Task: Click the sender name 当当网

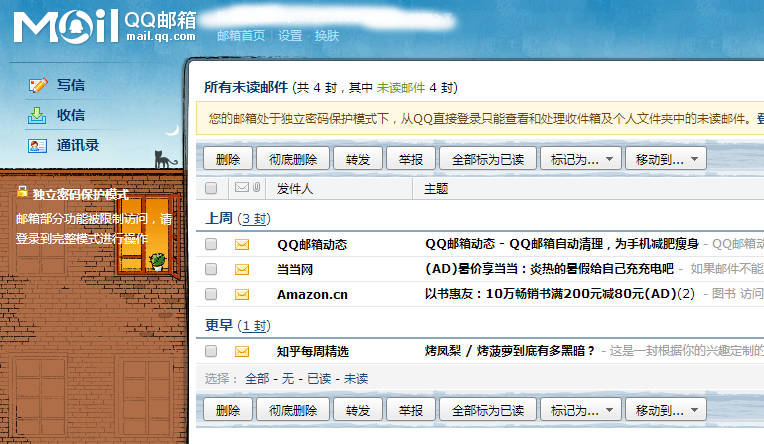Action: (295, 270)
